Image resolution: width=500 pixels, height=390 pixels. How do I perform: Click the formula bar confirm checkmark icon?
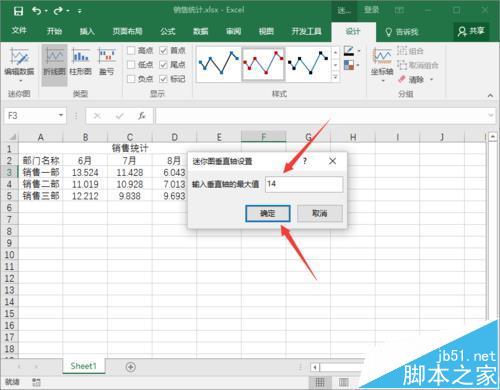click(119, 116)
